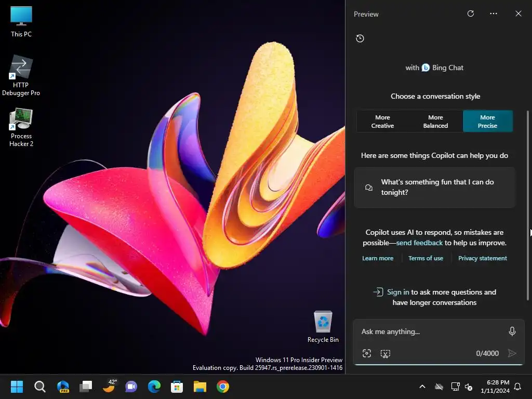This screenshot has height=399, width=532.
Task: Click the Sign in link
Action: (398, 292)
